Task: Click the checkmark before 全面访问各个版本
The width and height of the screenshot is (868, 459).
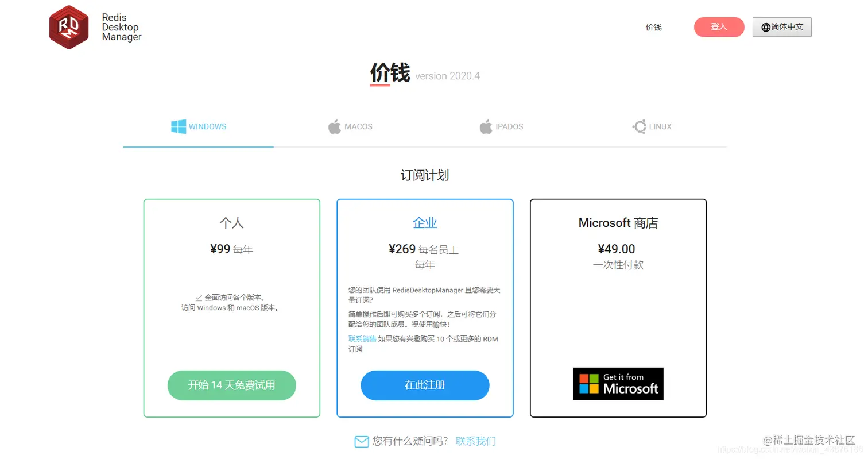Action: (199, 298)
